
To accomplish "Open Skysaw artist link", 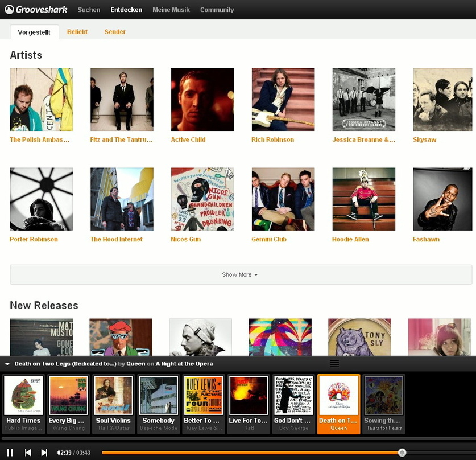I will (424, 139).
